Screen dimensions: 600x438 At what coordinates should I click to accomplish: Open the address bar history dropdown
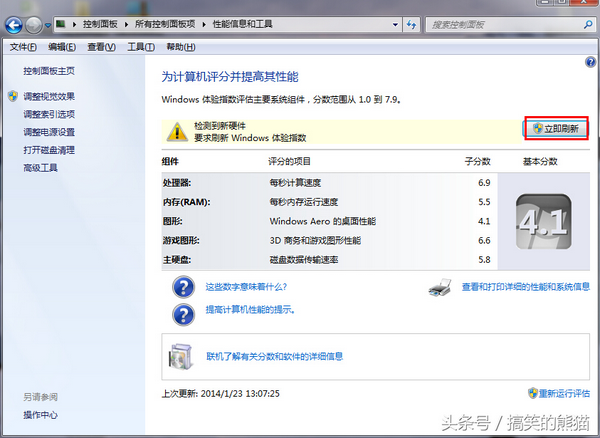pos(395,25)
